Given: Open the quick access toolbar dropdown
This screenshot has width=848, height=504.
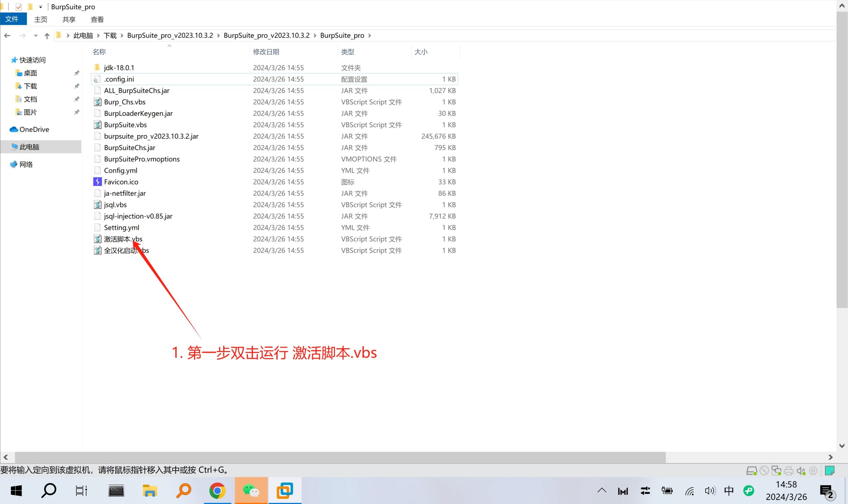Looking at the screenshot, I should coord(40,7).
